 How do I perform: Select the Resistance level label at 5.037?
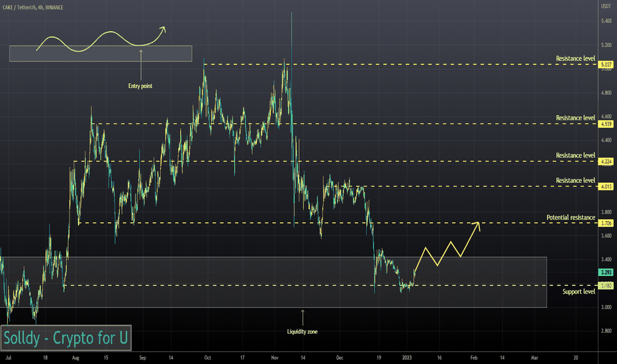575,59
